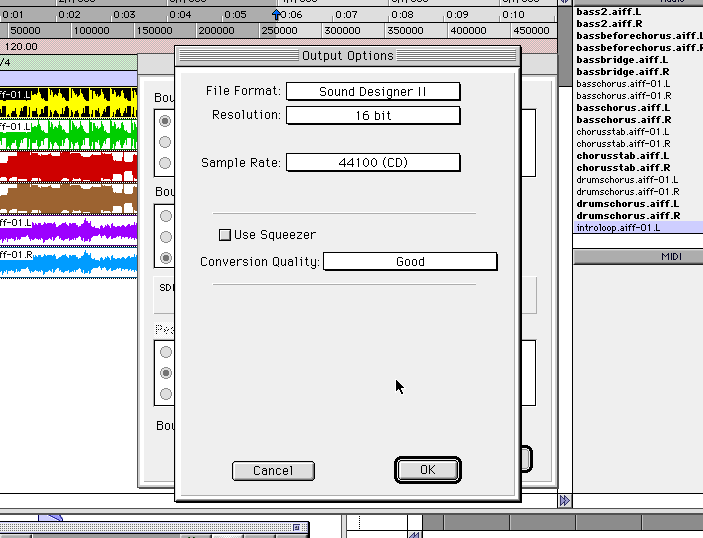Select the first radio button in background dialog
The width and height of the screenshot is (703, 538).
[x=165, y=121]
